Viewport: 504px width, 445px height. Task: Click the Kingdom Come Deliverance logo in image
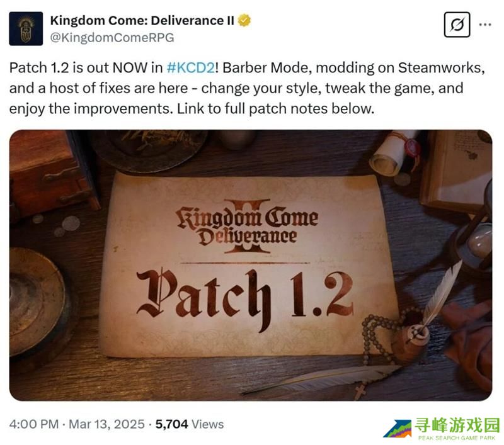pos(247,227)
